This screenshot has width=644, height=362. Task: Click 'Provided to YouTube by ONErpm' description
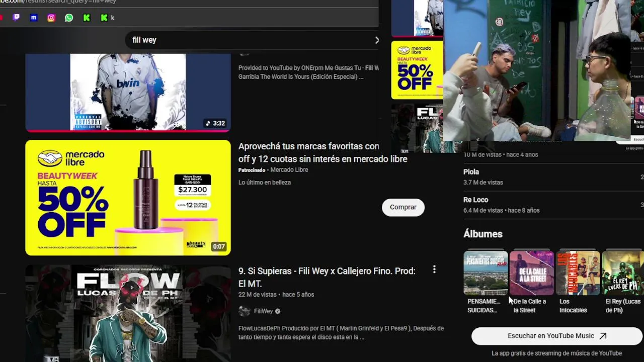(x=308, y=72)
